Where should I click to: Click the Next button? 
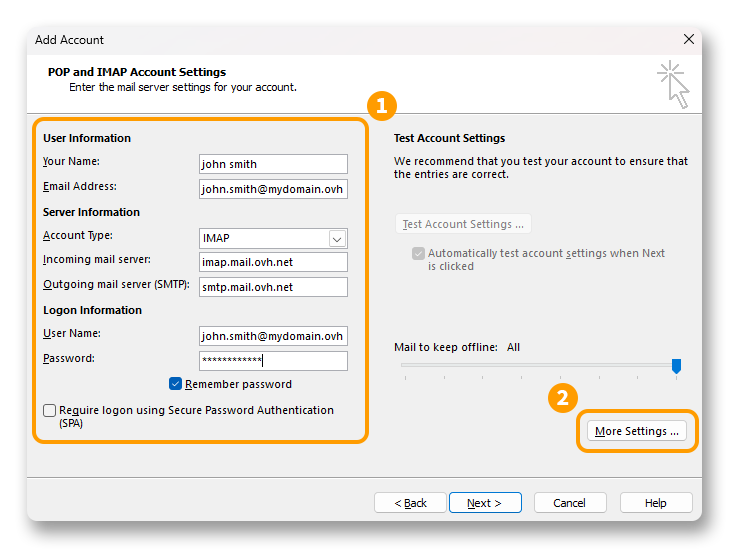(x=485, y=503)
